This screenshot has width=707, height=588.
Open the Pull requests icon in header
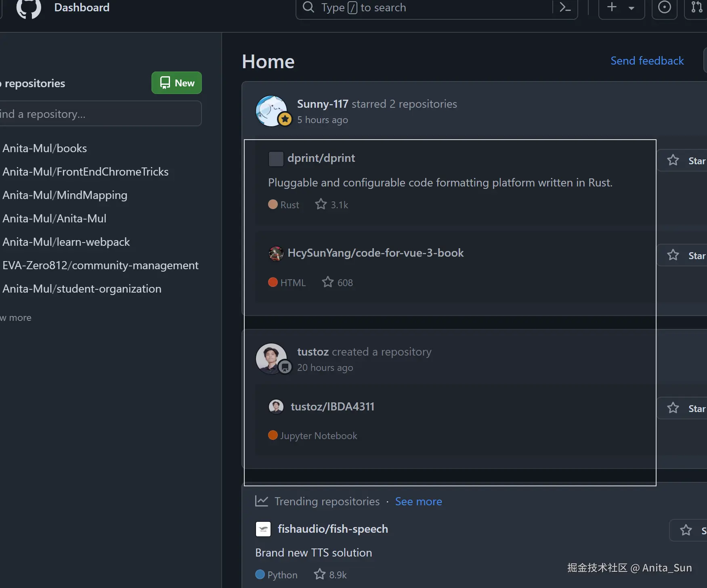[x=697, y=7]
